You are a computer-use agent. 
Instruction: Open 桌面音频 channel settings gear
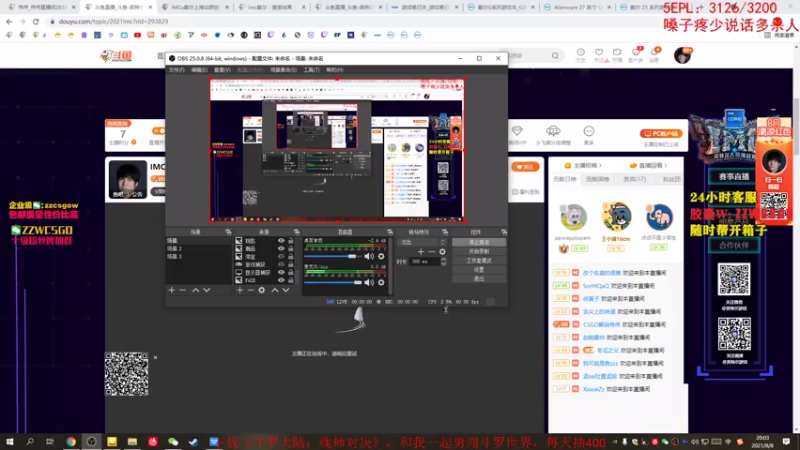pyautogui.click(x=381, y=256)
